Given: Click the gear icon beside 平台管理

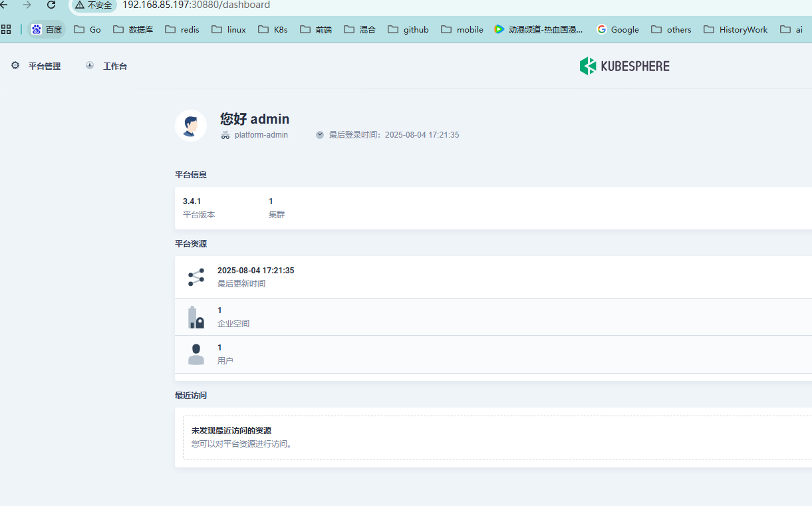Looking at the screenshot, I should [15, 65].
